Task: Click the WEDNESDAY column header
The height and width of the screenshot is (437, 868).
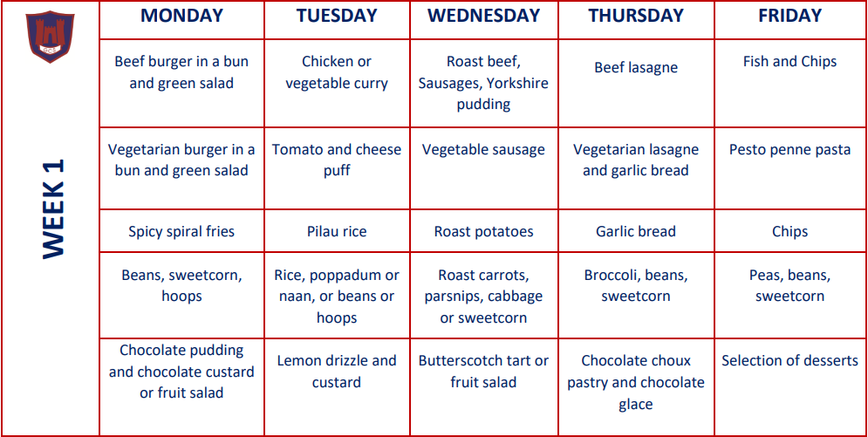Action: click(484, 16)
